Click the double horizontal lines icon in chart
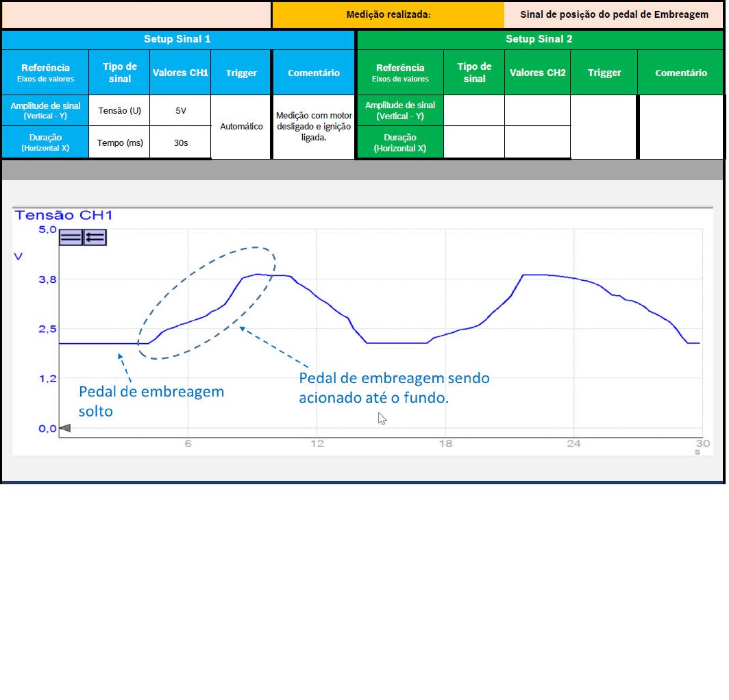The height and width of the screenshot is (700, 729). tap(71, 238)
